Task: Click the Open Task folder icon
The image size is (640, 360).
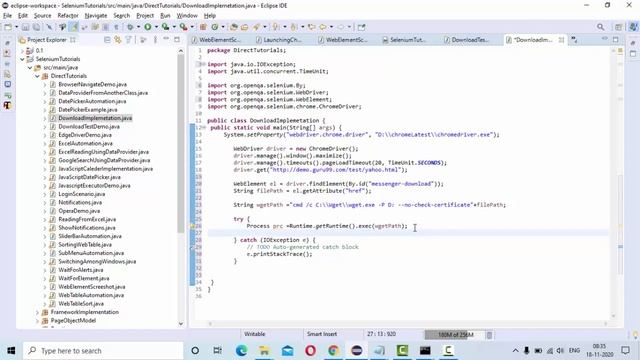Action: pos(244,27)
